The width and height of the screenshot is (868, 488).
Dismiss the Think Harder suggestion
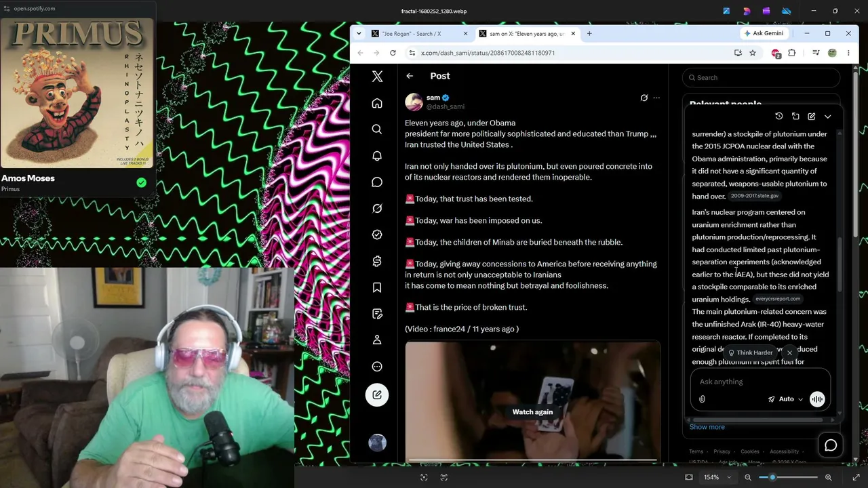click(789, 353)
